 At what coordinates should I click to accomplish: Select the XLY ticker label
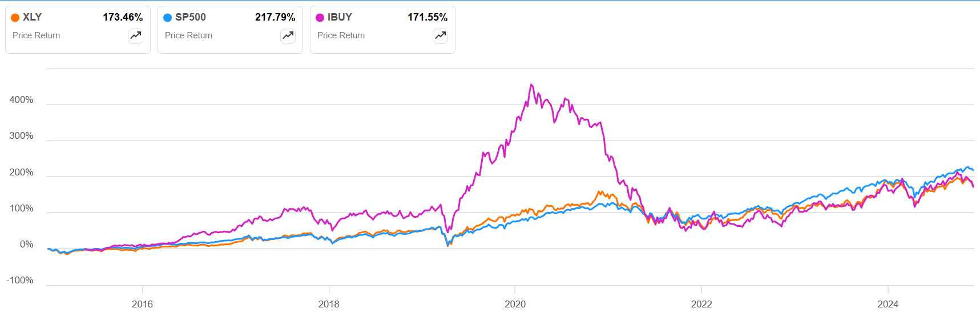(x=33, y=17)
